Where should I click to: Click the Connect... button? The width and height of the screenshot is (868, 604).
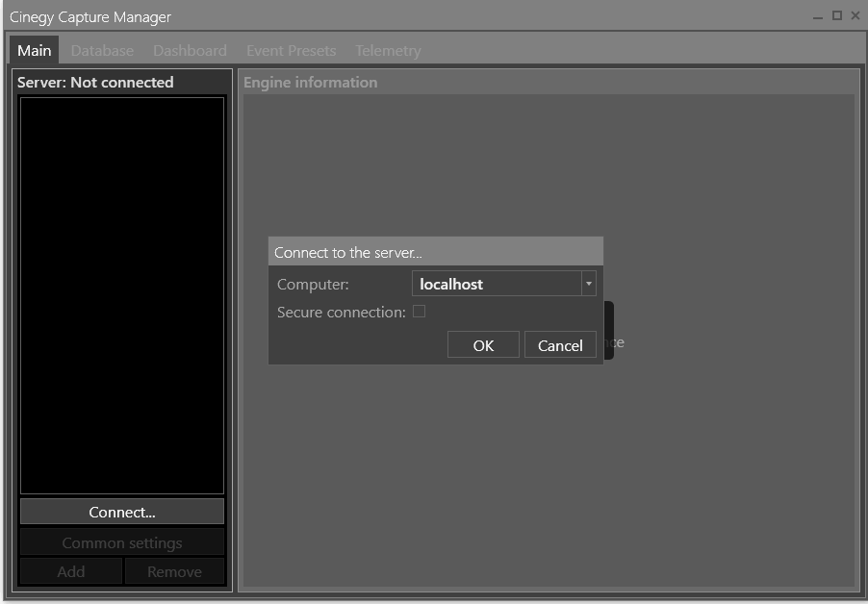pyautogui.click(x=121, y=512)
